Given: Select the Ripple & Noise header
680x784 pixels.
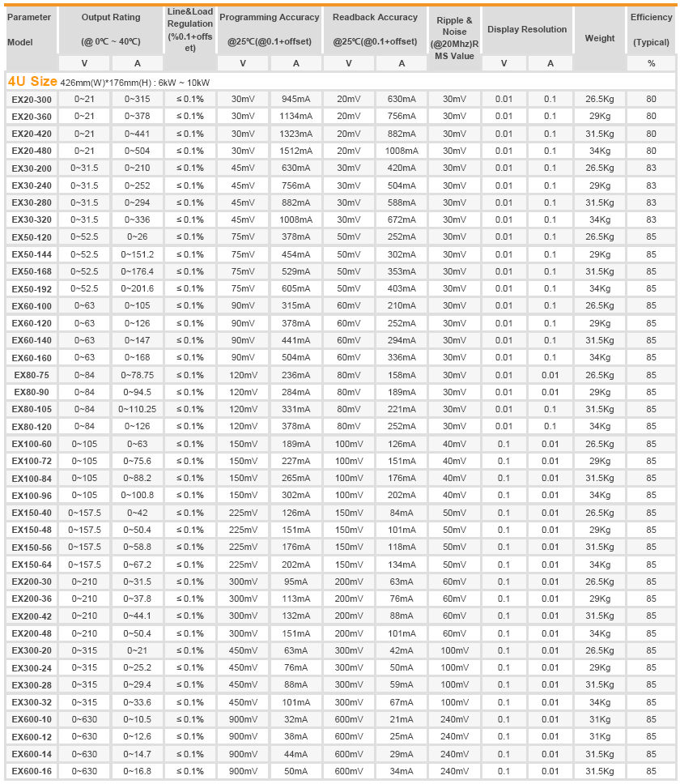Looking at the screenshot, I should [454, 38].
